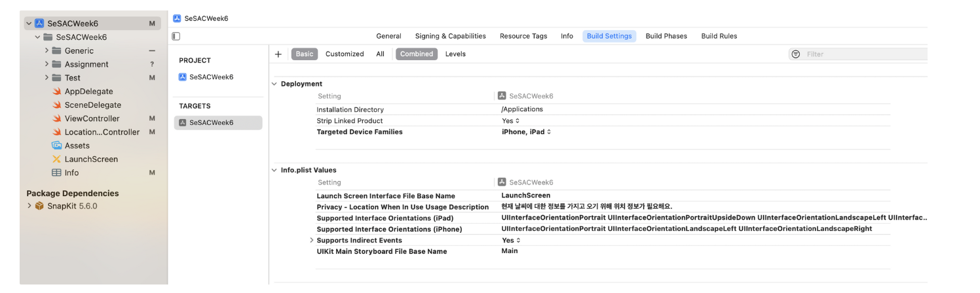Click the Test folder icon
980x293 pixels.
[x=57, y=78]
